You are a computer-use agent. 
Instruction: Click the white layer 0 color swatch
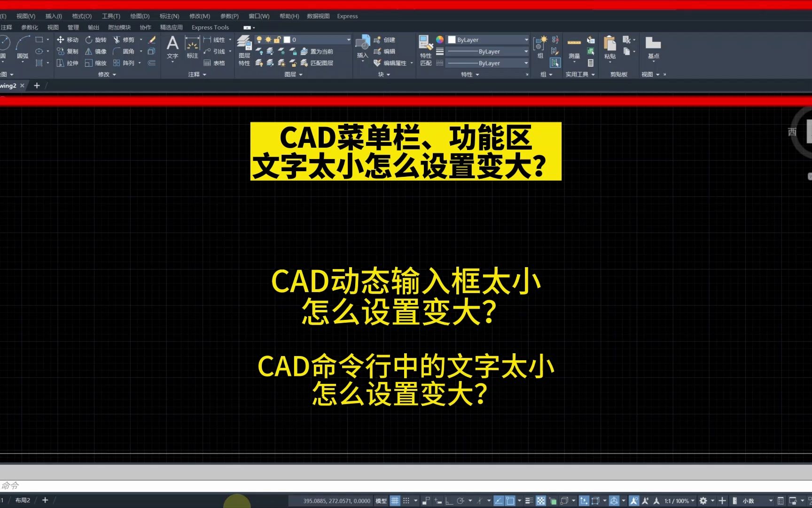[x=287, y=40]
